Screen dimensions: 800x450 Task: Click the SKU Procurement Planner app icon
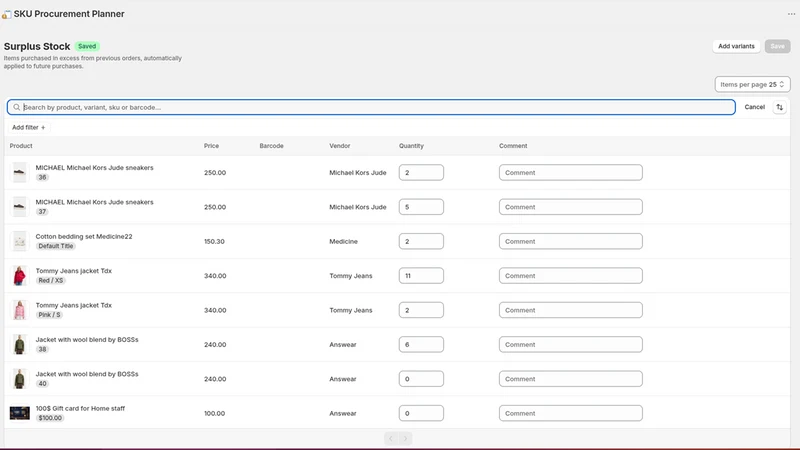[6, 14]
